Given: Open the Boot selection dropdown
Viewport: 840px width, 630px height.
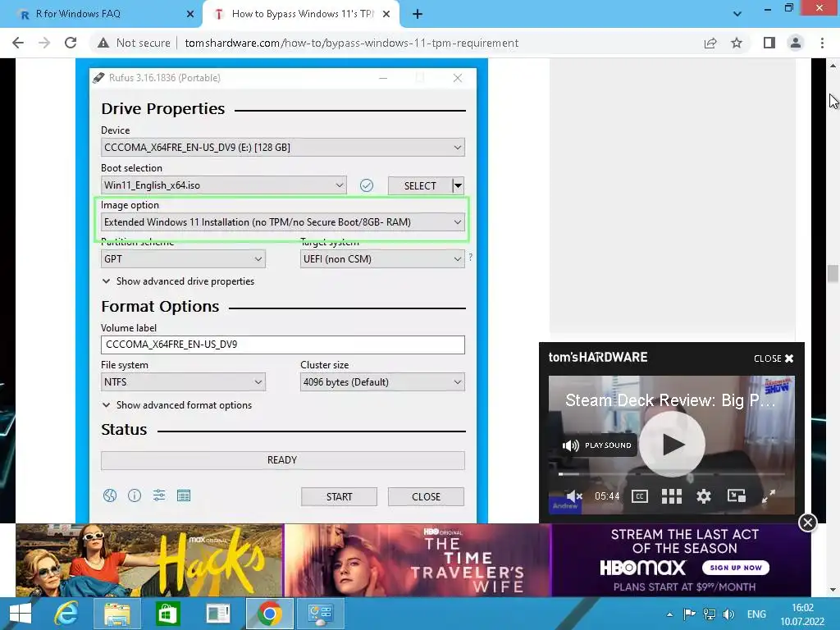Looking at the screenshot, I should (223, 185).
